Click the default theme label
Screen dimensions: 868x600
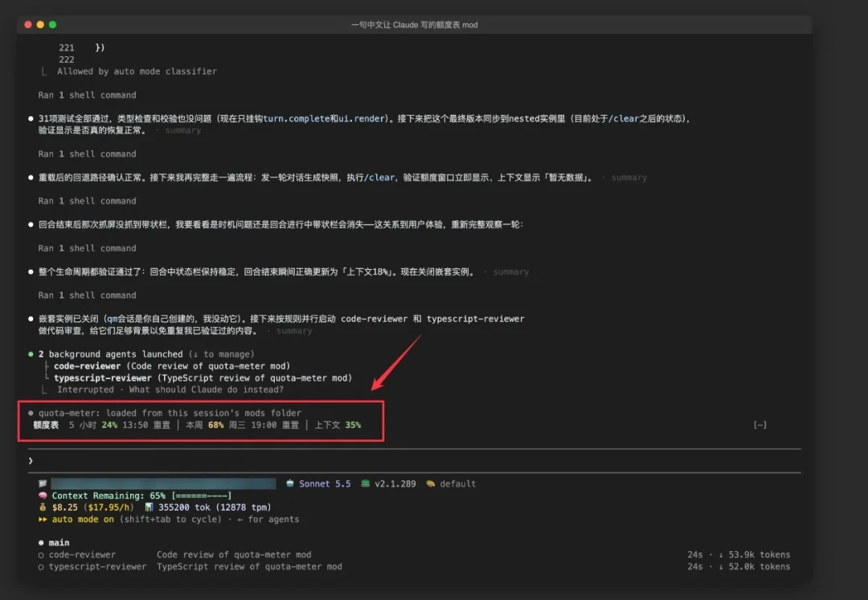pos(458,484)
